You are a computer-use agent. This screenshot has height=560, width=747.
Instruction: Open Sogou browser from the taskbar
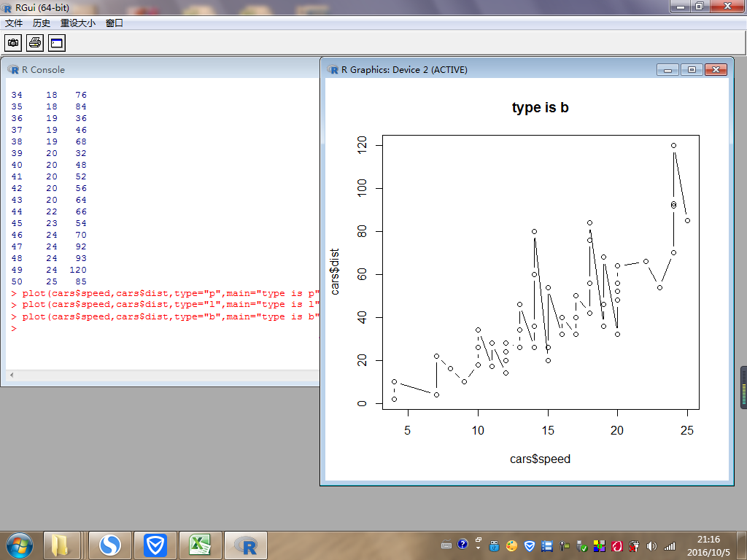click(110, 545)
